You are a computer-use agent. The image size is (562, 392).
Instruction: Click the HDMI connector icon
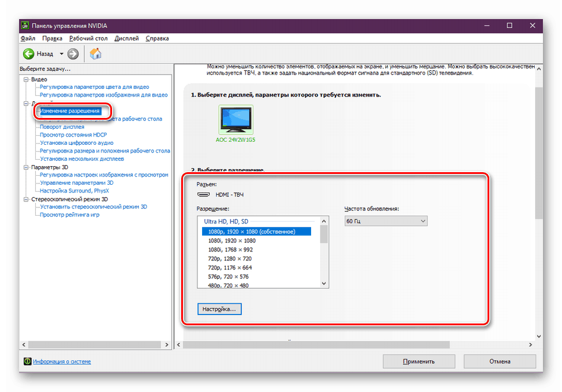click(204, 195)
